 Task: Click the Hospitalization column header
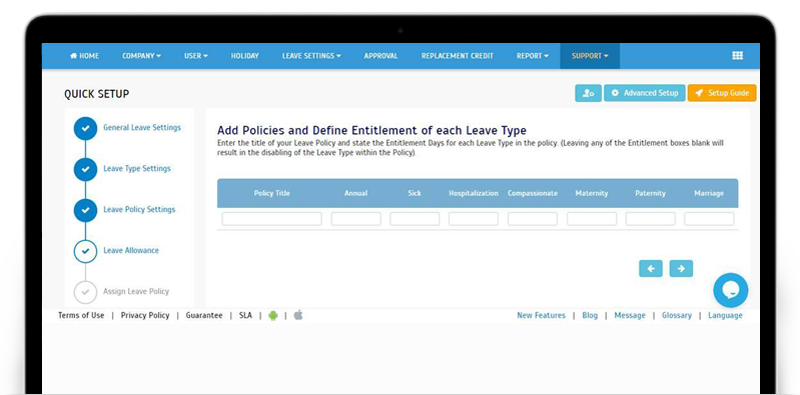pyautogui.click(x=473, y=193)
